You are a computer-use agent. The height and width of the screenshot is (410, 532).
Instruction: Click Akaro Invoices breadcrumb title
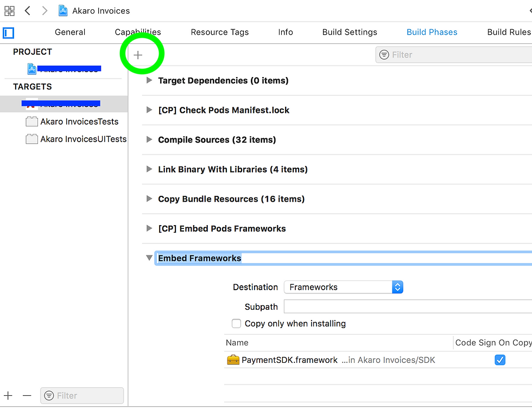tap(101, 11)
